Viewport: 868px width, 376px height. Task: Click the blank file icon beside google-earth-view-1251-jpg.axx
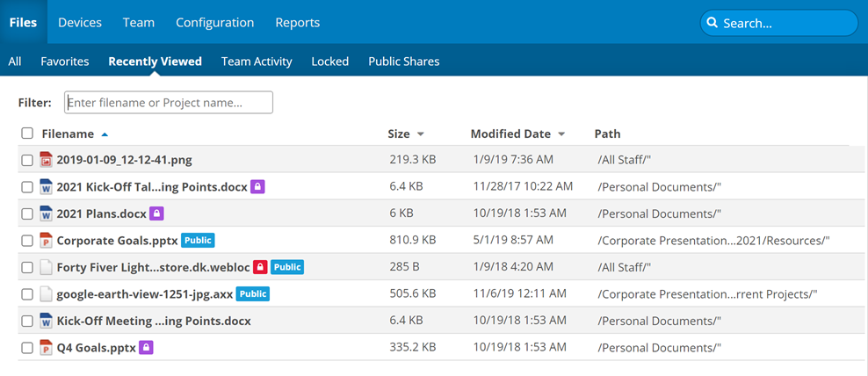tap(47, 294)
